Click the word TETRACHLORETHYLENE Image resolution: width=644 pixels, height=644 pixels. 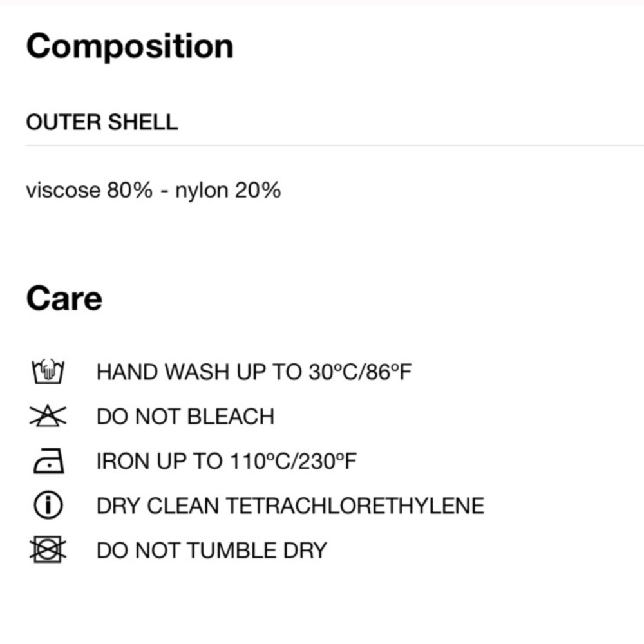[355, 506]
